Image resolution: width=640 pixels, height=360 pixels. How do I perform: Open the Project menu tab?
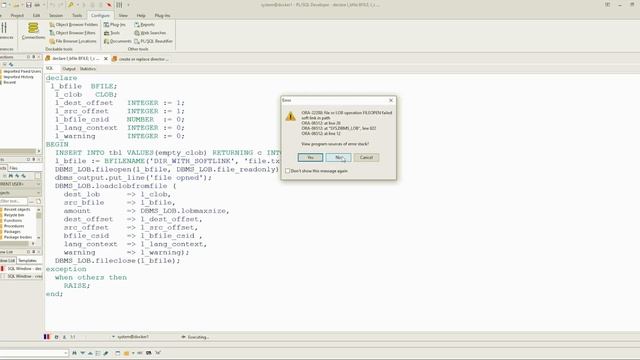[x=17, y=16]
